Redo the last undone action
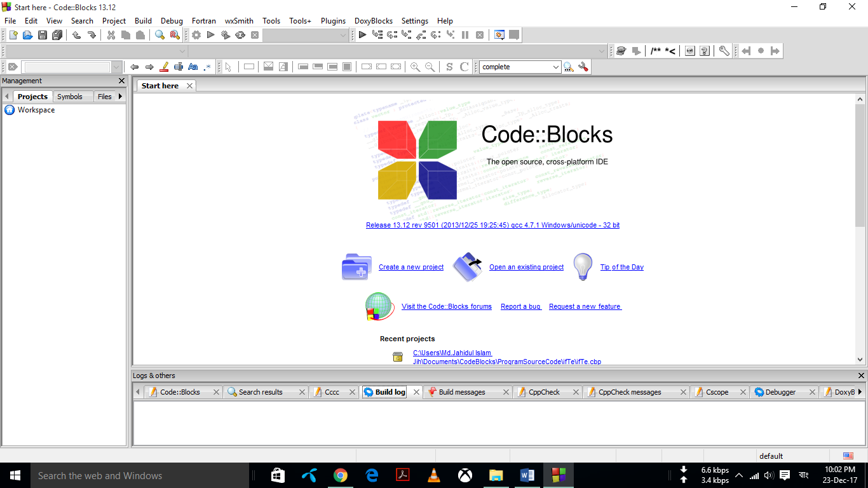 click(x=92, y=35)
